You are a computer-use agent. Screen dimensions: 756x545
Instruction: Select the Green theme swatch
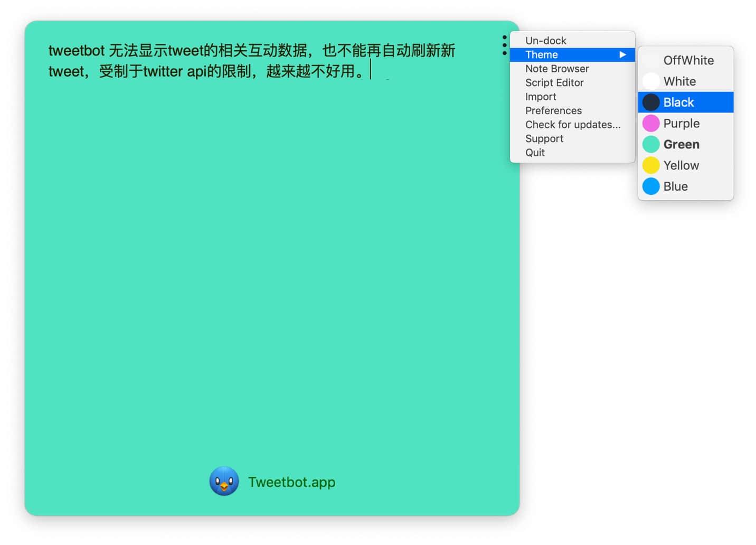(651, 144)
